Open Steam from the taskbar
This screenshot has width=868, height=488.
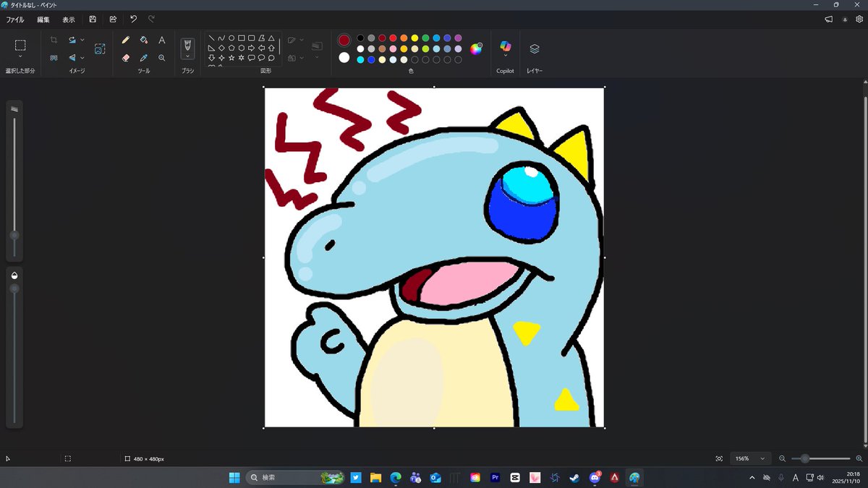[574, 477]
